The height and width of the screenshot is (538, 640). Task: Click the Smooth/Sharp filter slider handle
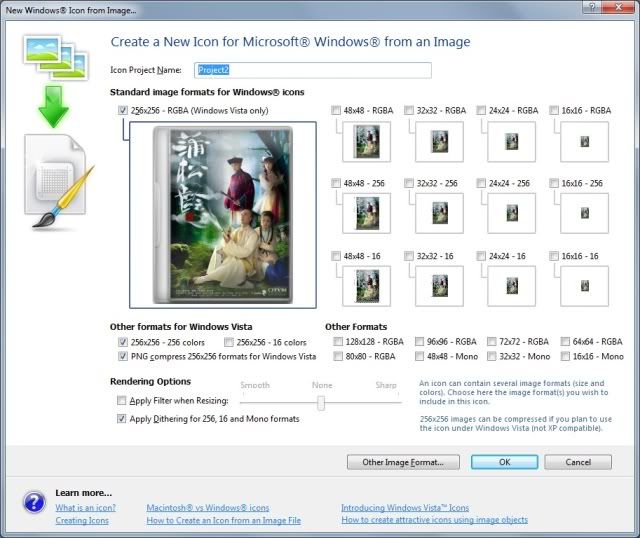(x=321, y=402)
